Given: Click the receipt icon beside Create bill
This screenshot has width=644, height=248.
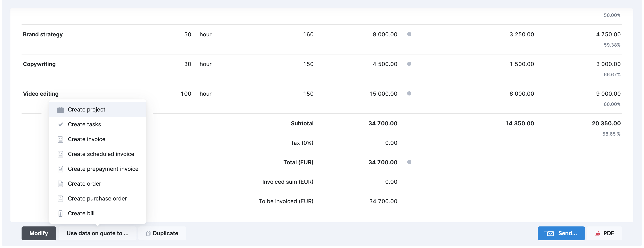Looking at the screenshot, I should pyautogui.click(x=60, y=213).
